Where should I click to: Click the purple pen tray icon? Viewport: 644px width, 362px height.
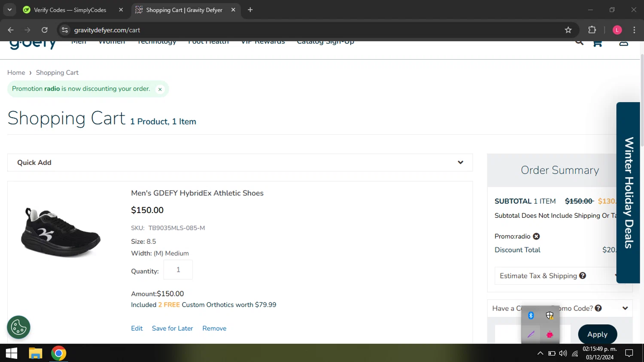coord(531,335)
